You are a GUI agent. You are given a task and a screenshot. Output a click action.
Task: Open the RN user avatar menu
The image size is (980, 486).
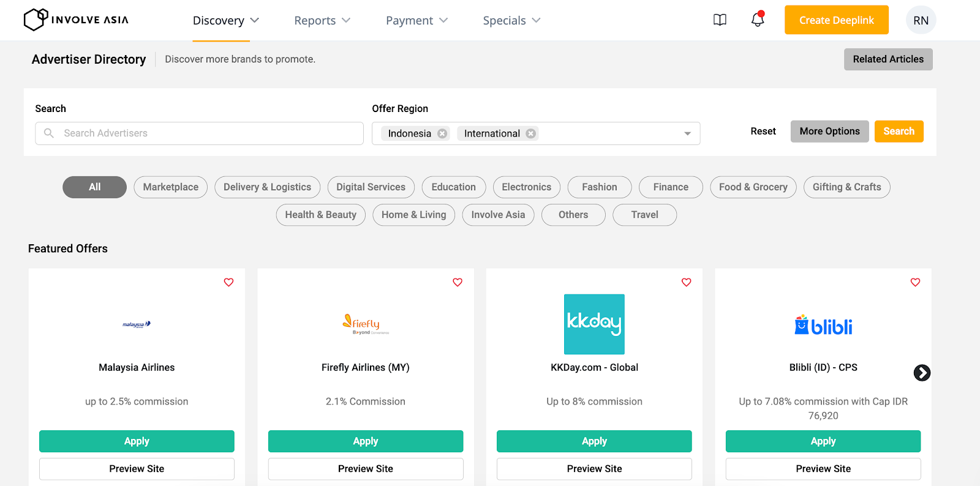pos(921,20)
